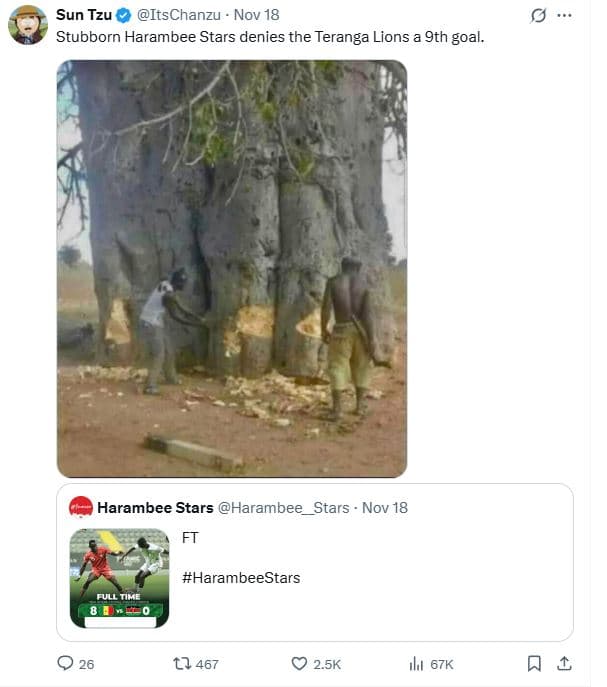Open the @Harambee__Stars handle in quote

(x=284, y=507)
